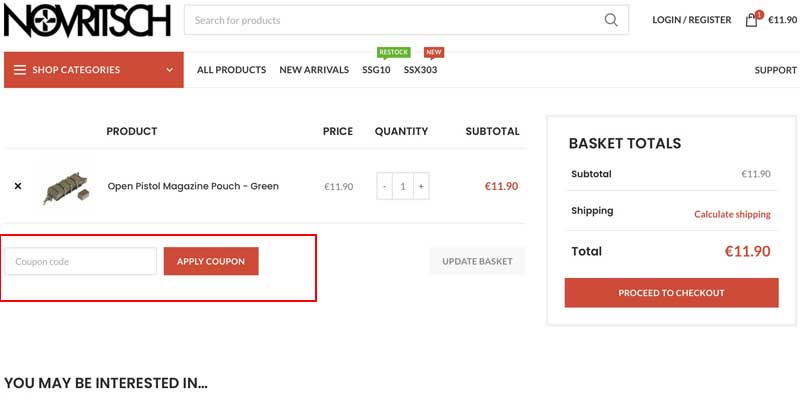Image resolution: width=800 pixels, height=400 pixels.
Task: Click the Shop Categories hamburger icon
Action: tap(20, 70)
